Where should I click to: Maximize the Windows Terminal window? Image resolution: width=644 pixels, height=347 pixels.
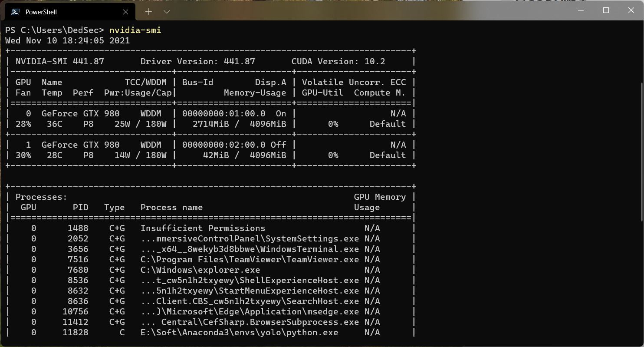pyautogui.click(x=606, y=10)
